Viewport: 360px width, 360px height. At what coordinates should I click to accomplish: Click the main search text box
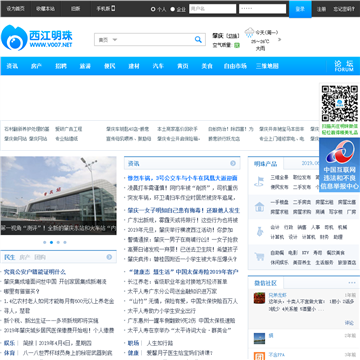click(x=156, y=40)
